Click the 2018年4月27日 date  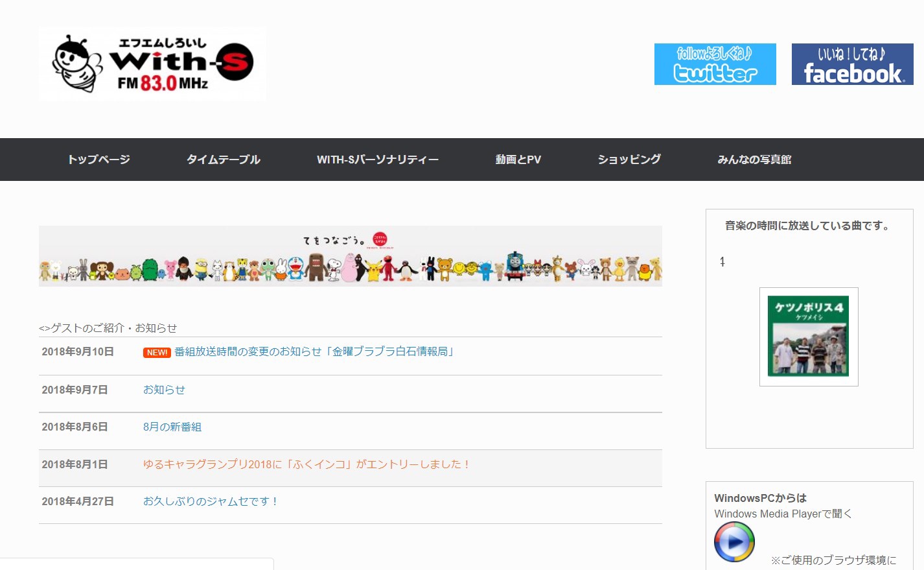pyautogui.click(x=78, y=501)
